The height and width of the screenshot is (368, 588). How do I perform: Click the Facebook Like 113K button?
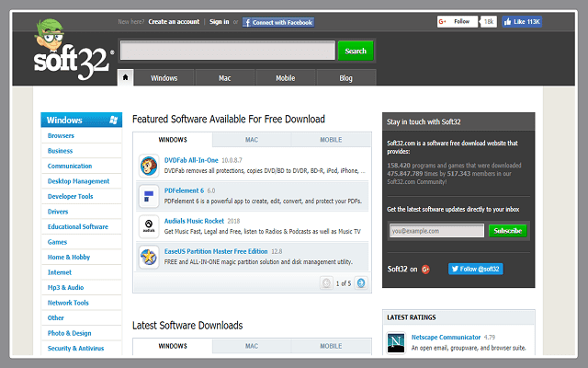522,22
